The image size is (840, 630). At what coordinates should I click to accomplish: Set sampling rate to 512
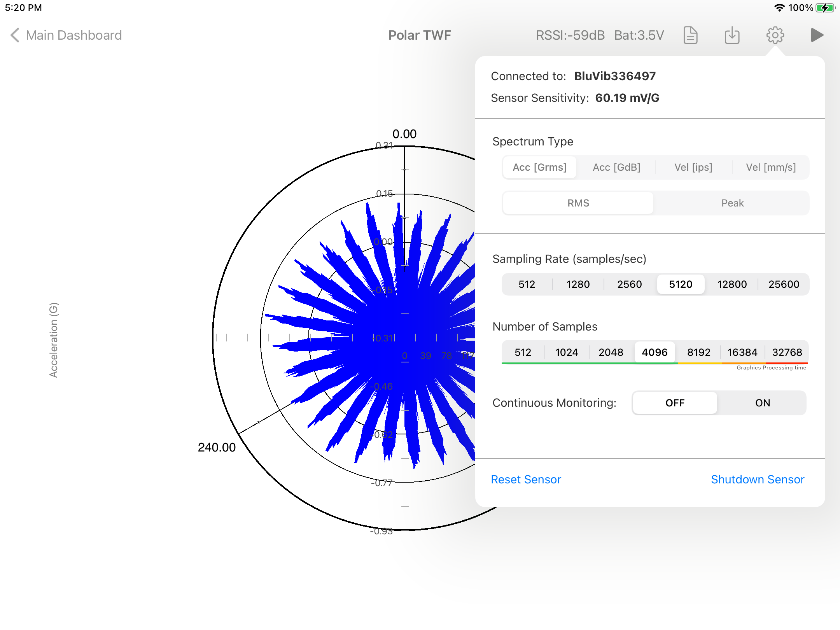click(x=527, y=284)
